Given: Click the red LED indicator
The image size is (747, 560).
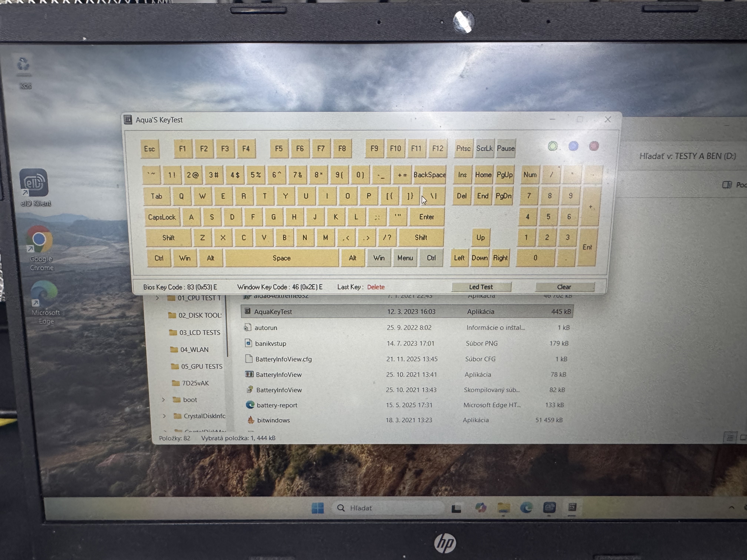Looking at the screenshot, I should (x=594, y=146).
